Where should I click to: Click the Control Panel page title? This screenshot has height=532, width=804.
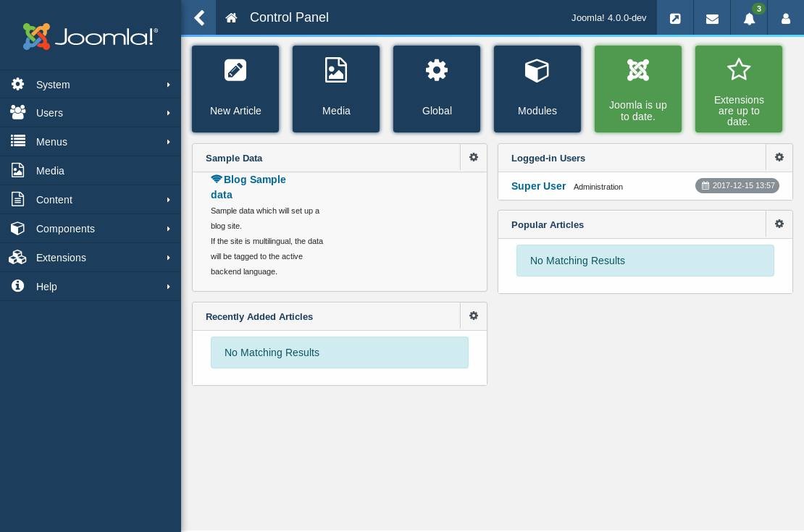[289, 17]
